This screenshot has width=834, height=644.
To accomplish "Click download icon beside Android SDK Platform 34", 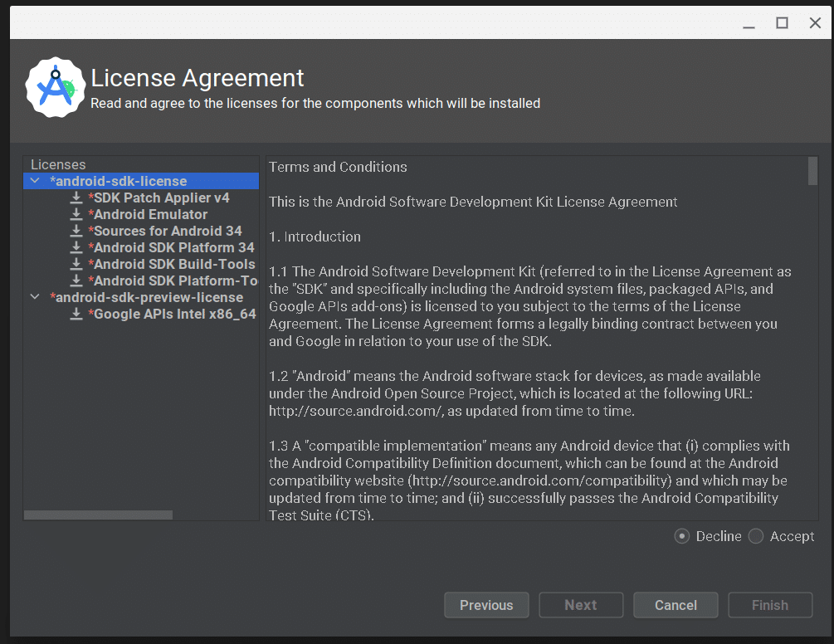I will 76,247.
